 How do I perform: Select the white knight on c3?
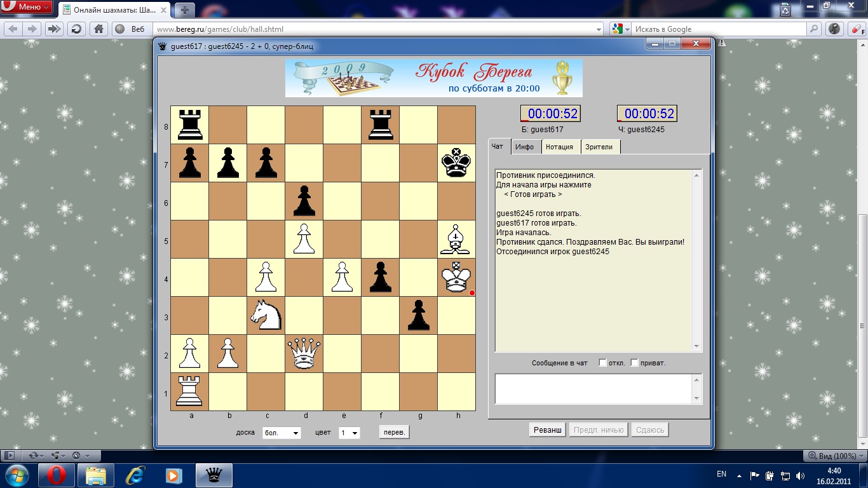pyautogui.click(x=266, y=315)
